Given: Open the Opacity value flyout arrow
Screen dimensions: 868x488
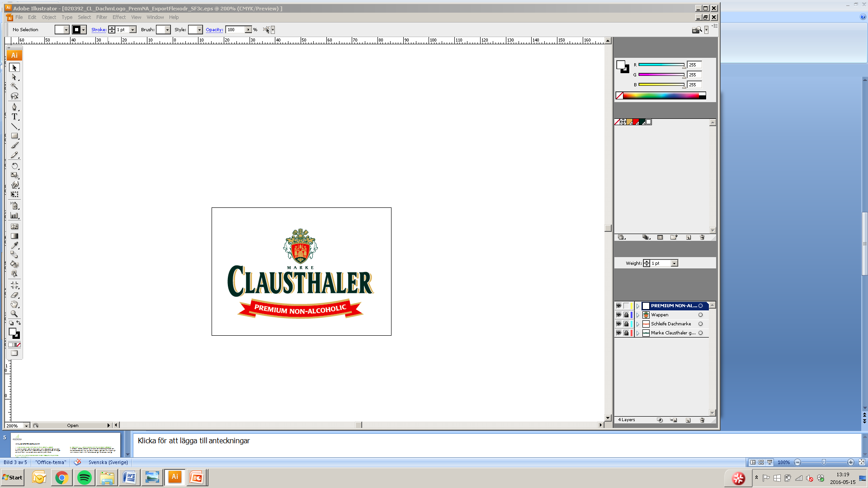Looking at the screenshot, I should click(248, 30).
